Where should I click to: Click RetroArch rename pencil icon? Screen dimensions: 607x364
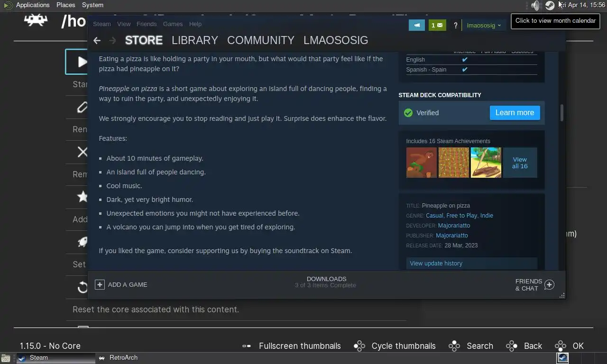point(82,107)
